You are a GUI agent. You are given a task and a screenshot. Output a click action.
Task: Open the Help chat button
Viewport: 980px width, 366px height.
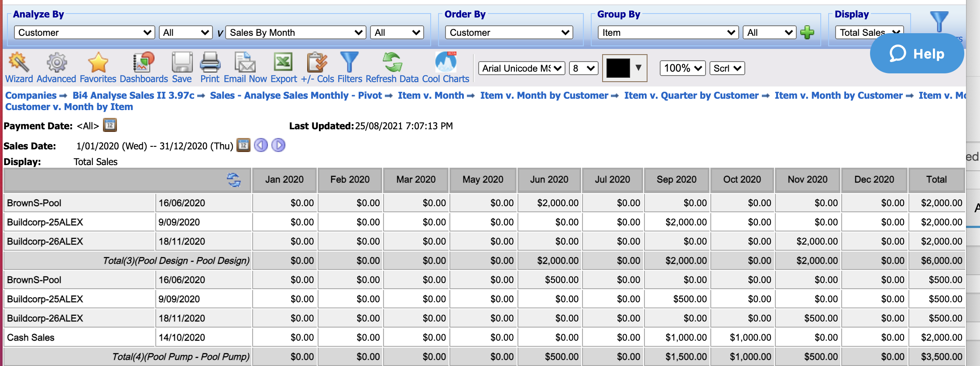click(x=917, y=53)
